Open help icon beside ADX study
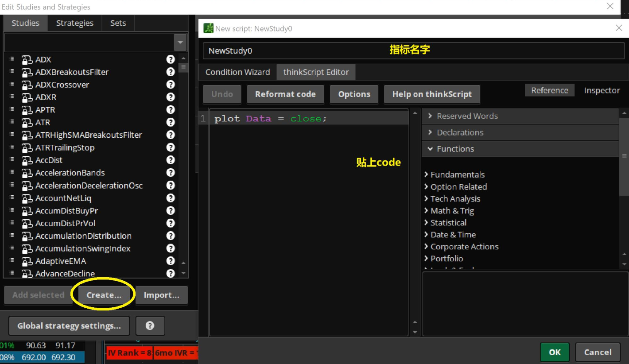This screenshot has width=629, height=364. [x=171, y=59]
